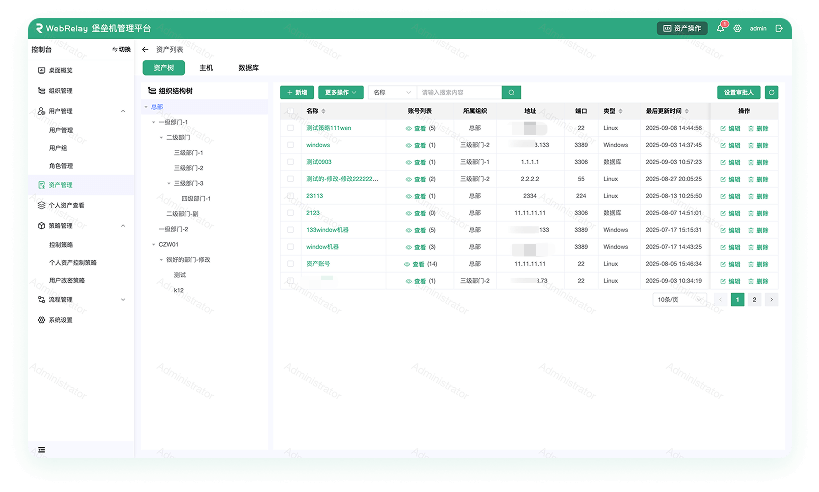Expand the 流程管理 sidebar group
The height and width of the screenshot is (492, 819).
click(x=123, y=300)
